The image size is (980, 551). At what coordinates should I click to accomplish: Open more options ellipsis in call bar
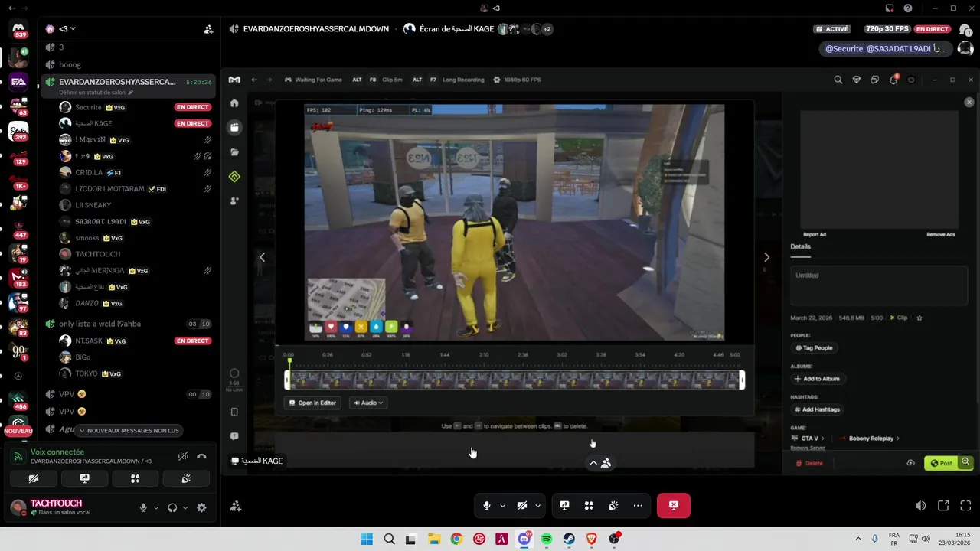[638, 505]
